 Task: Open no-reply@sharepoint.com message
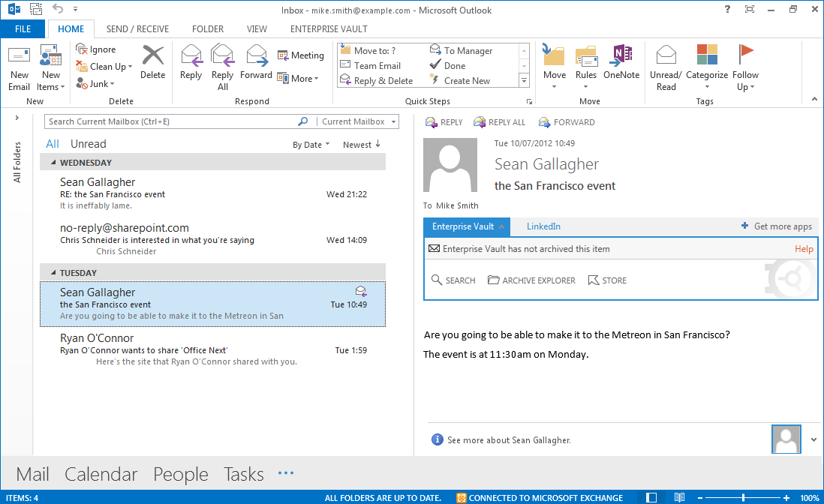pyautogui.click(x=213, y=240)
